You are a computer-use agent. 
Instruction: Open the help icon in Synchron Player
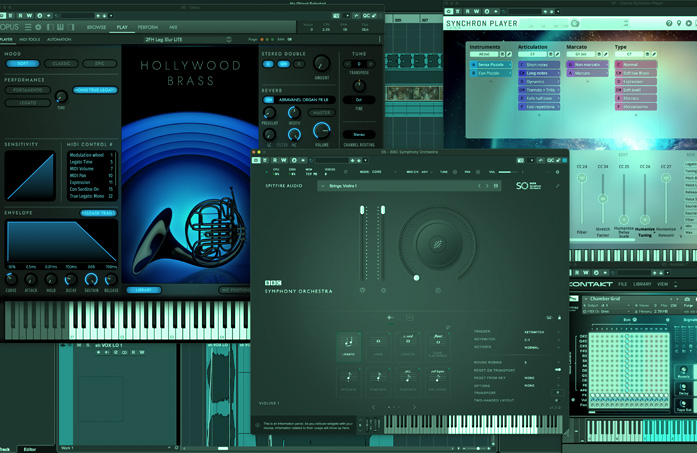click(x=669, y=23)
